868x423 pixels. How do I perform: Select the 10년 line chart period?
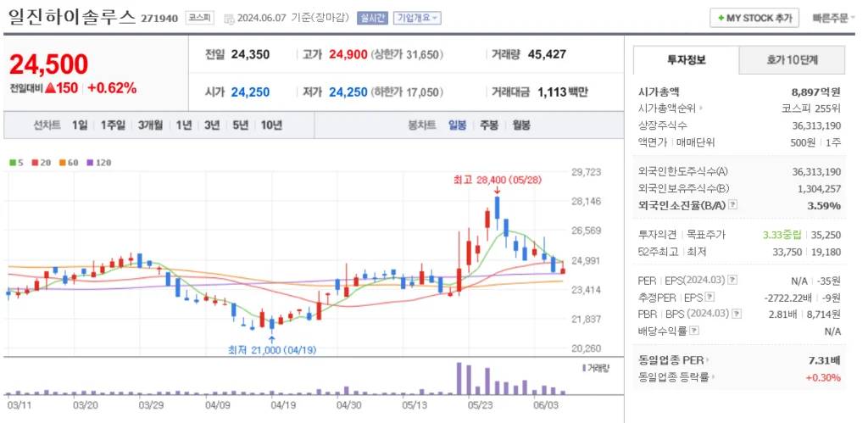(271, 125)
